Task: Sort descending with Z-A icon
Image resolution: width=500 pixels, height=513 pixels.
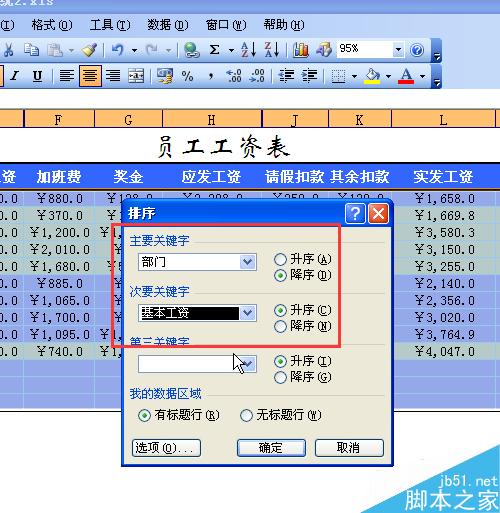Action: coord(272,50)
